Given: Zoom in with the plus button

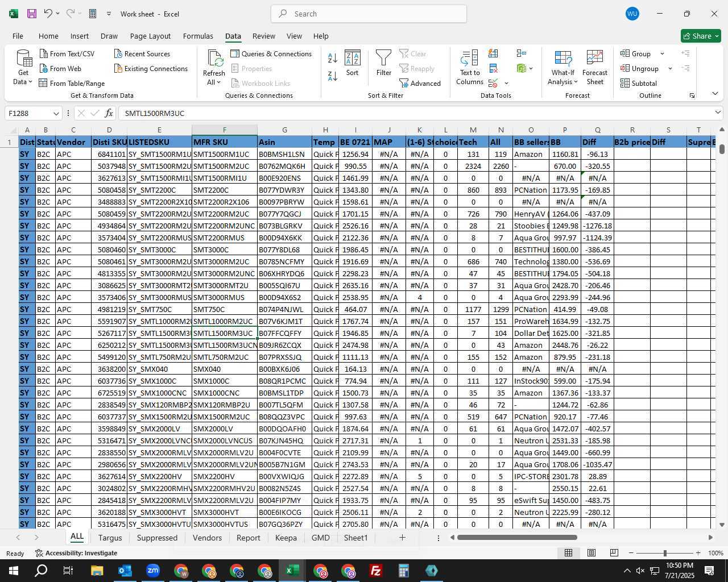Looking at the screenshot, I should tap(698, 553).
